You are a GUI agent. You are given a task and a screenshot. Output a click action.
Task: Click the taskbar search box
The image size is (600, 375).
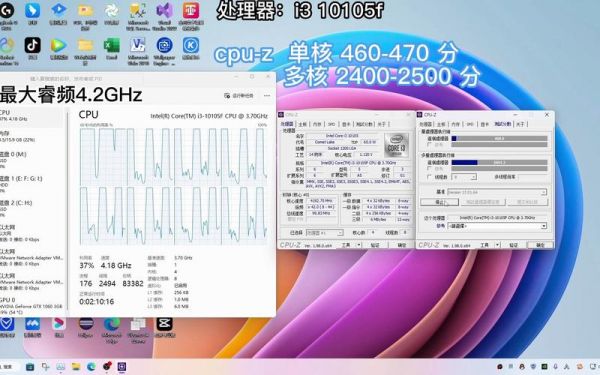click(9, 367)
